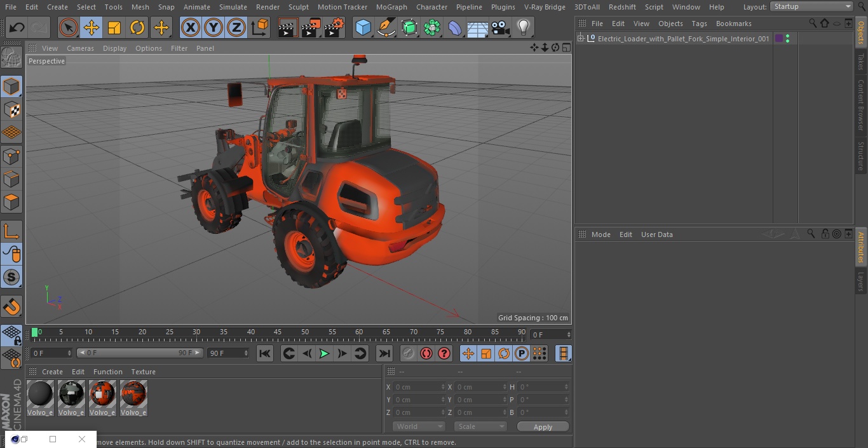Open the Layout Startup dropdown
Image resolution: width=868 pixels, height=448 pixels.
tap(812, 6)
